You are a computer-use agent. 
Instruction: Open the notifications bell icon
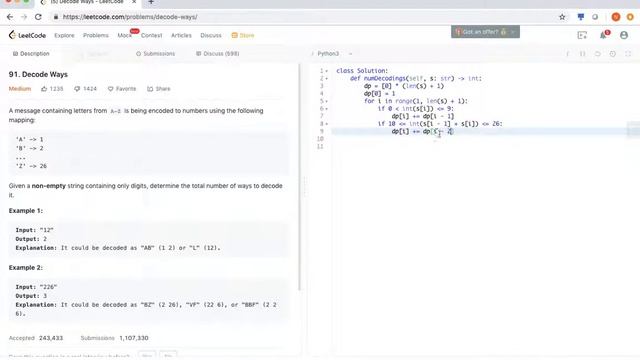[603, 35]
